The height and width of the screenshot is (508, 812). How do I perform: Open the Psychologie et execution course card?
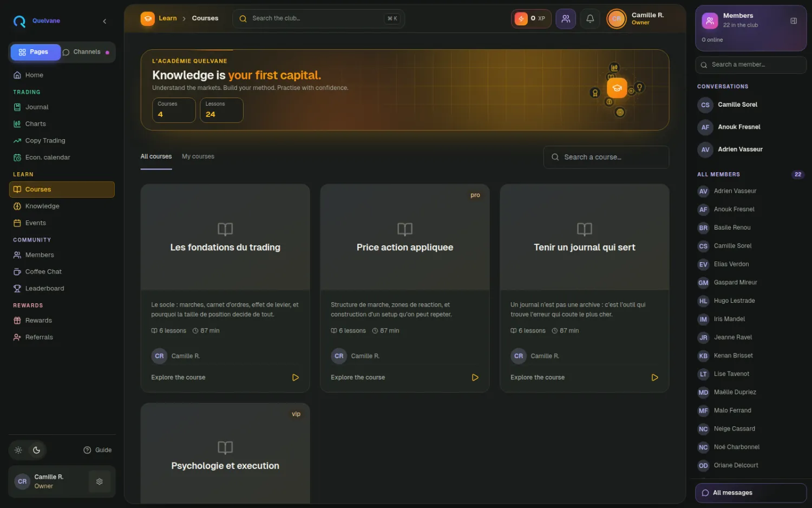pos(225,454)
